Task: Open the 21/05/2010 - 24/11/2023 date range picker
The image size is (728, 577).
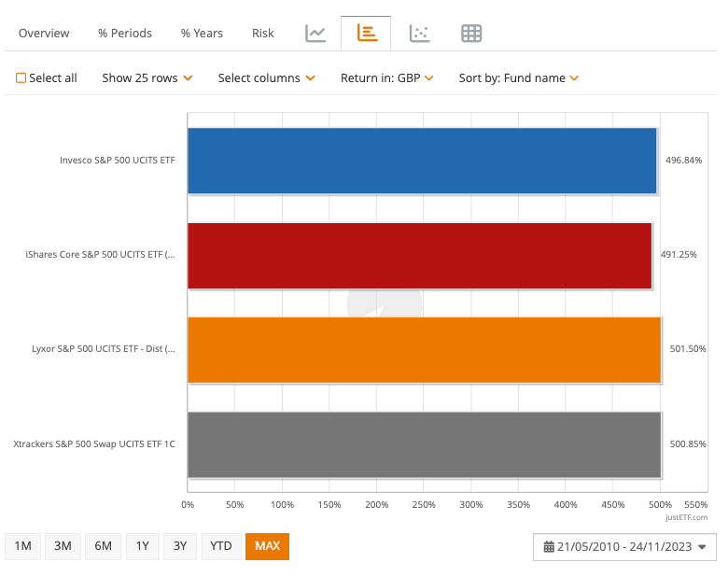Action: pos(624,547)
